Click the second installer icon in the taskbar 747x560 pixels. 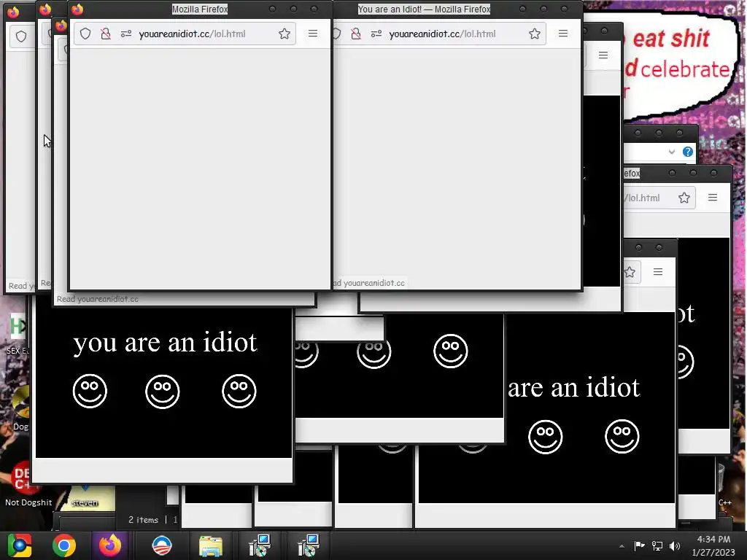click(x=308, y=545)
